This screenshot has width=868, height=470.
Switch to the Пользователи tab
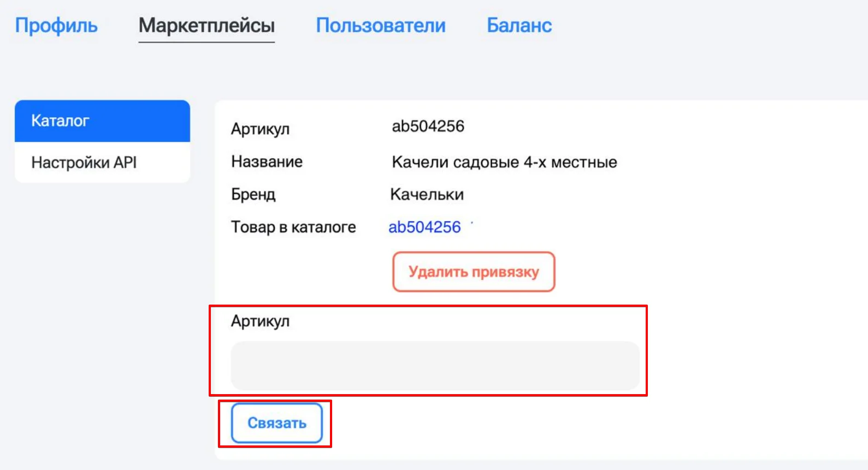[381, 26]
